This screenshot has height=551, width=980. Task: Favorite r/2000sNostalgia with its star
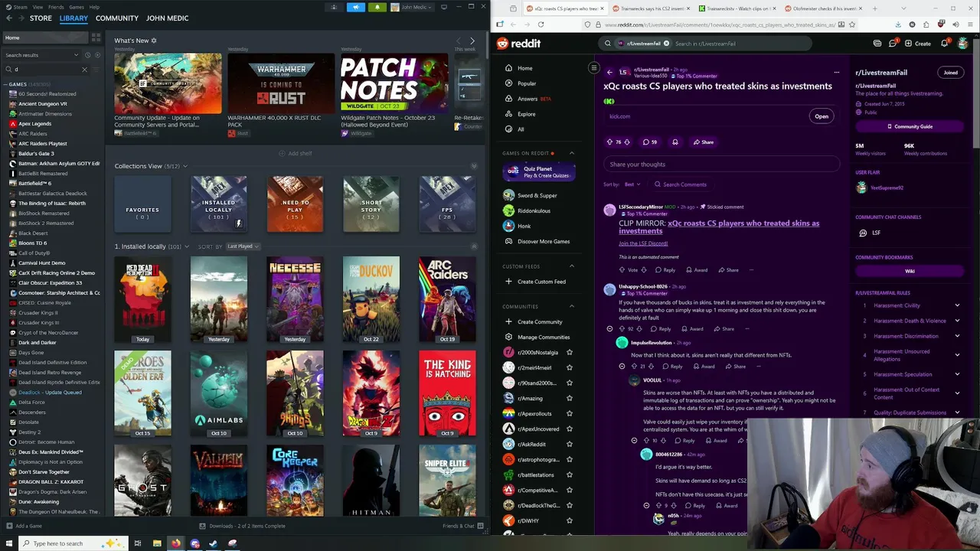coord(569,352)
